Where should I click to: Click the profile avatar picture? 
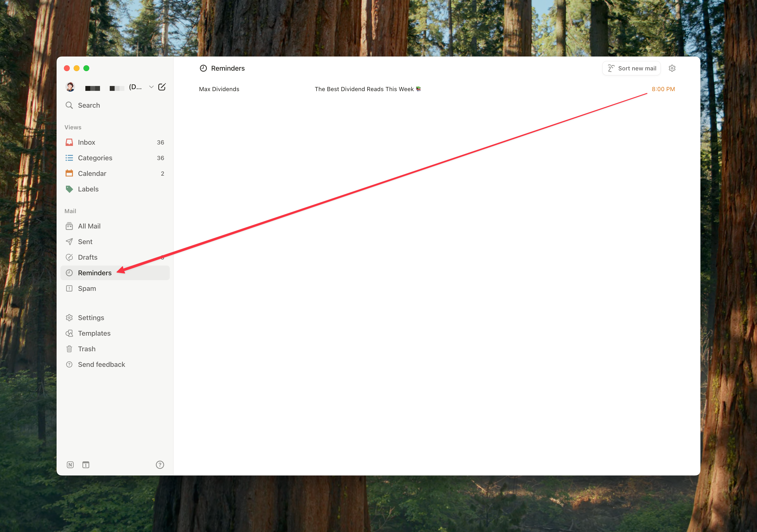(x=70, y=87)
